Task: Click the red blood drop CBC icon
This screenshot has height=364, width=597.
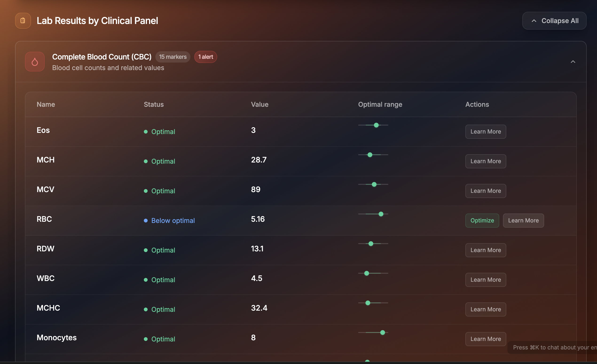Action: tap(35, 62)
